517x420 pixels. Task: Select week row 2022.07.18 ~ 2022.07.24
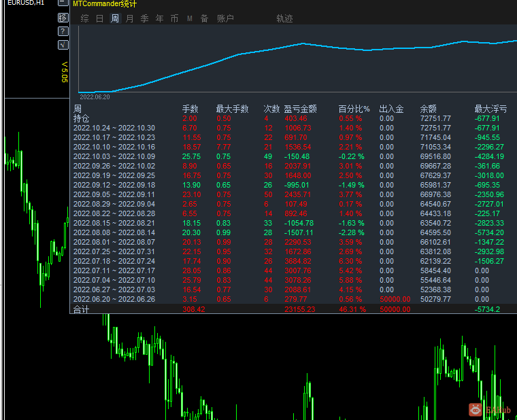point(114,261)
